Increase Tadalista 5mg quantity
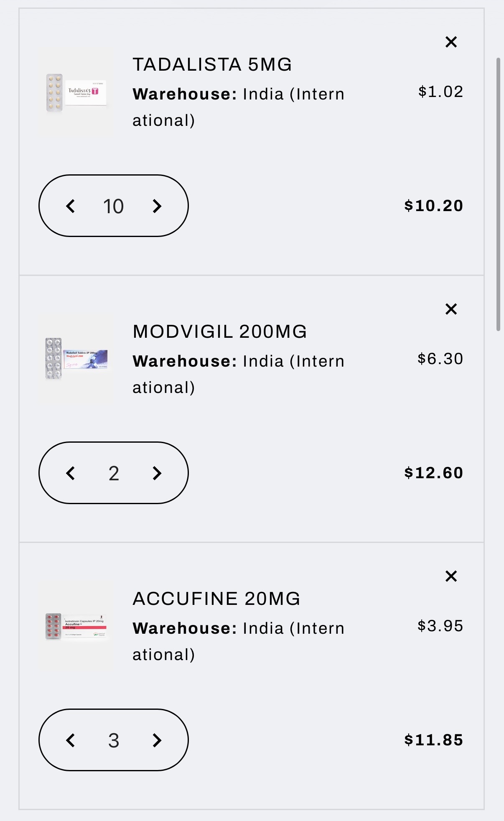 click(x=157, y=206)
